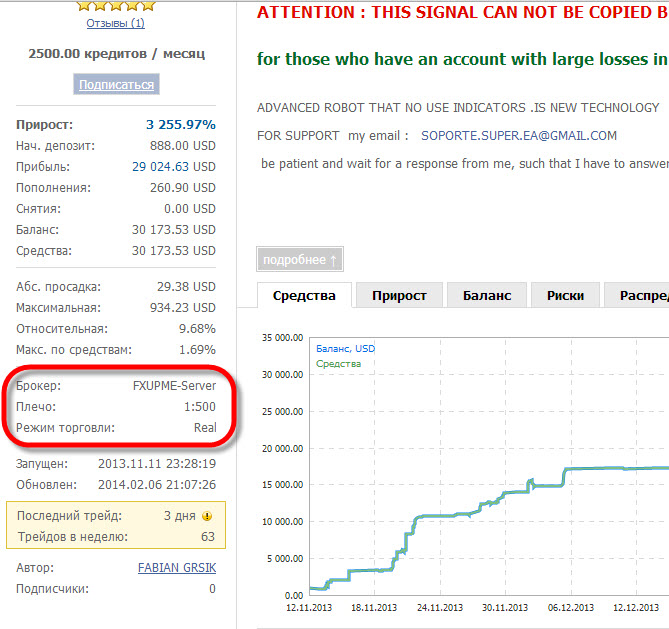Select the Баланс tab
This screenshot has width=669, height=629.
(486, 295)
